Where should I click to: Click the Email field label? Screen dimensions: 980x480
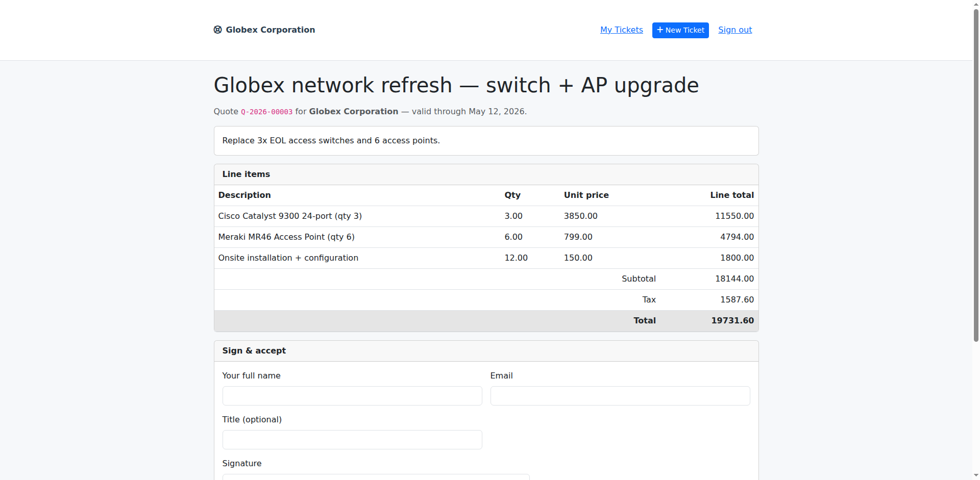(502, 375)
